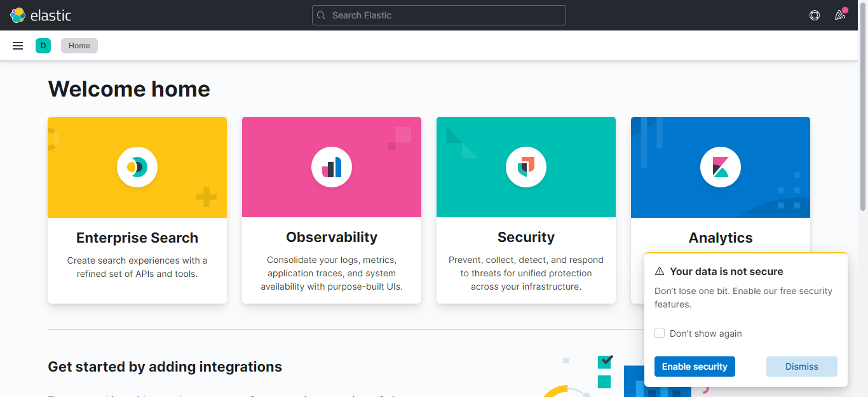Click 'Don't lose one bit' message text

743,297
